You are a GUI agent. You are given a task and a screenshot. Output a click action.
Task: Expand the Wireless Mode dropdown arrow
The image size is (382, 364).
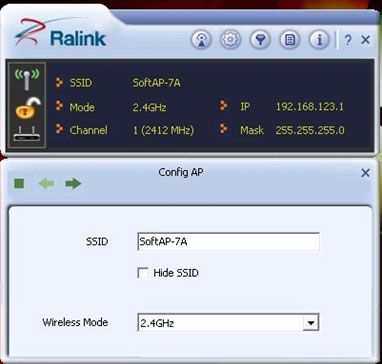tap(311, 322)
